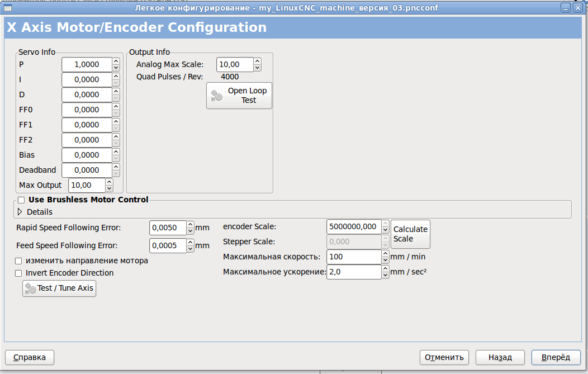Image resolution: width=588 pixels, height=374 pixels.
Task: Toggle Invert Encoder Direction checkbox
Action: click(18, 273)
